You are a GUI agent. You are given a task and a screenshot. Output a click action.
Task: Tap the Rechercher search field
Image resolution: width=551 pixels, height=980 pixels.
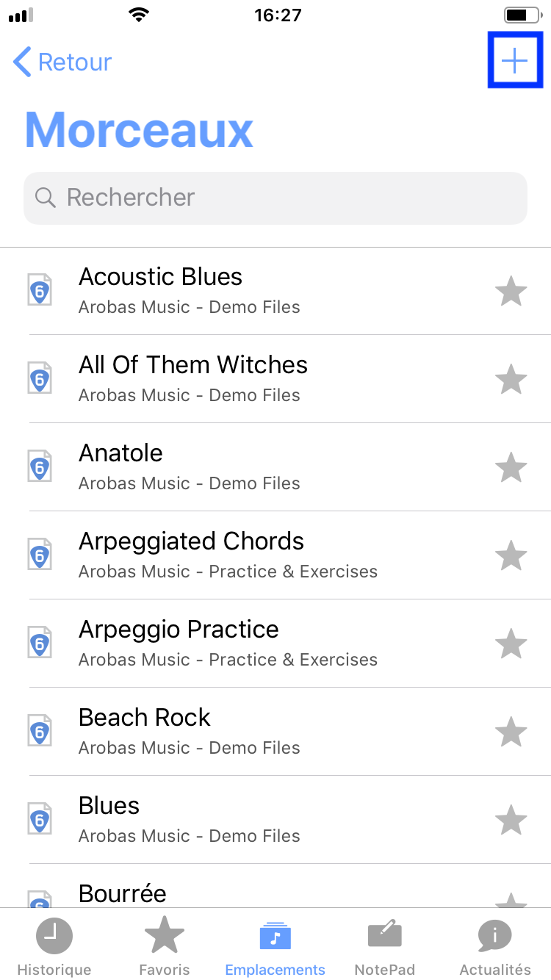[275, 198]
